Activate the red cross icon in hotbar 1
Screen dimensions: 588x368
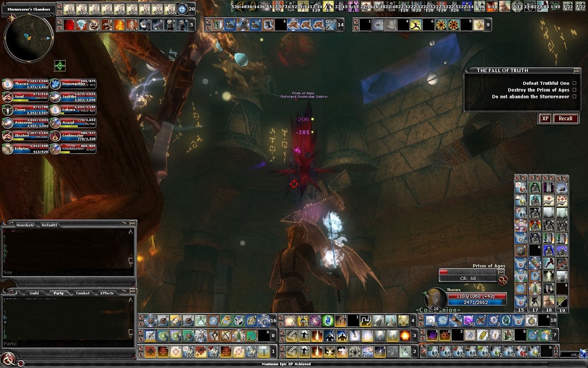pos(151,352)
